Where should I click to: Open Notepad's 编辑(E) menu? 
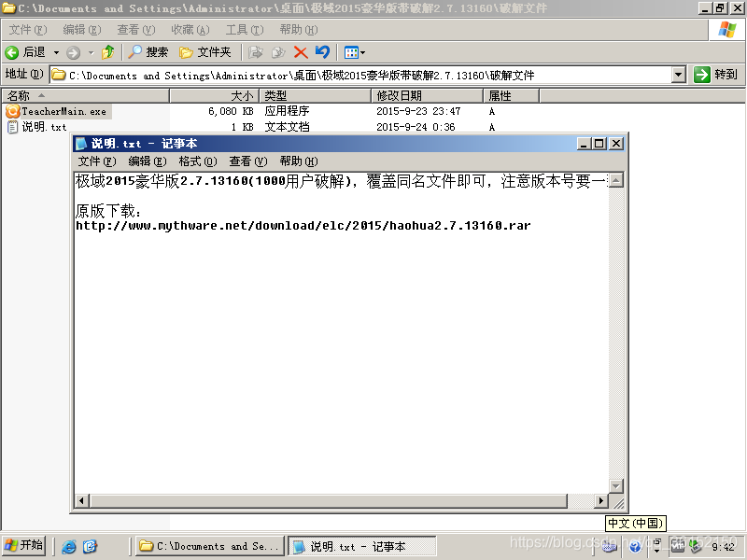pyautogui.click(x=148, y=161)
